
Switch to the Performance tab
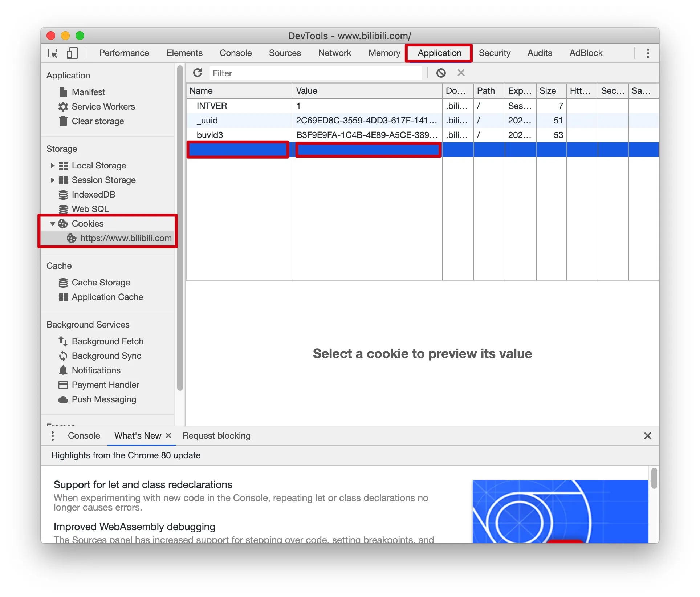point(124,53)
